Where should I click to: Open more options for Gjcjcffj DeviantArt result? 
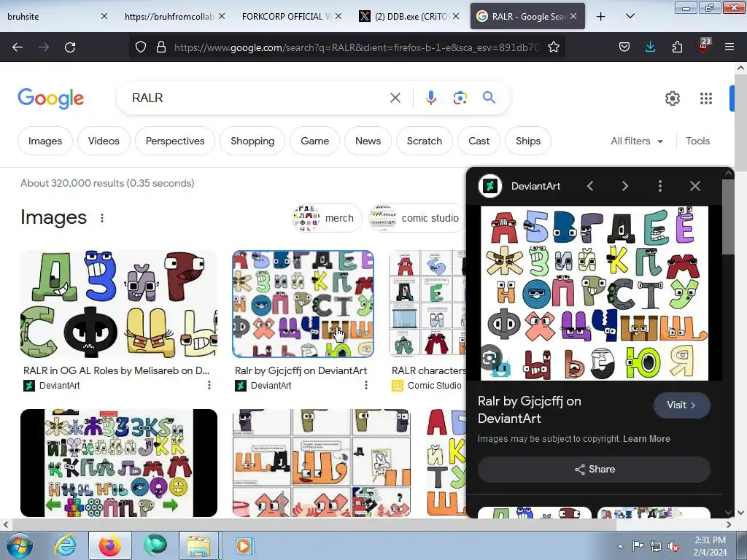366,385
